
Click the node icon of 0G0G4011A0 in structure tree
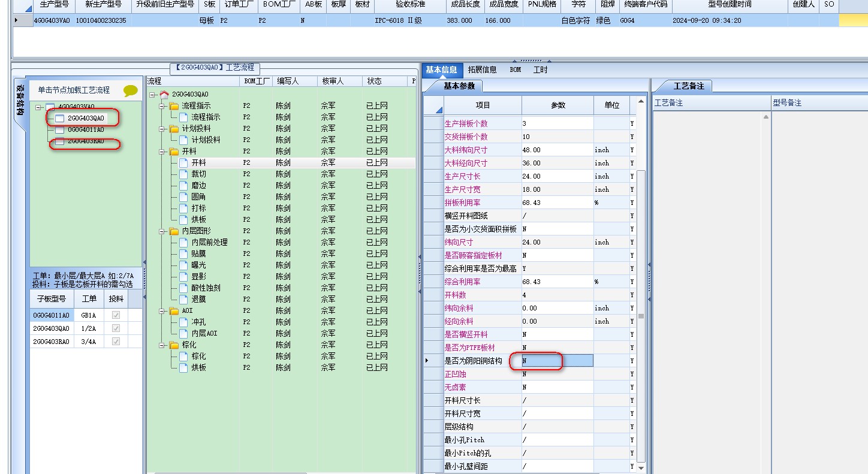pyautogui.click(x=59, y=130)
